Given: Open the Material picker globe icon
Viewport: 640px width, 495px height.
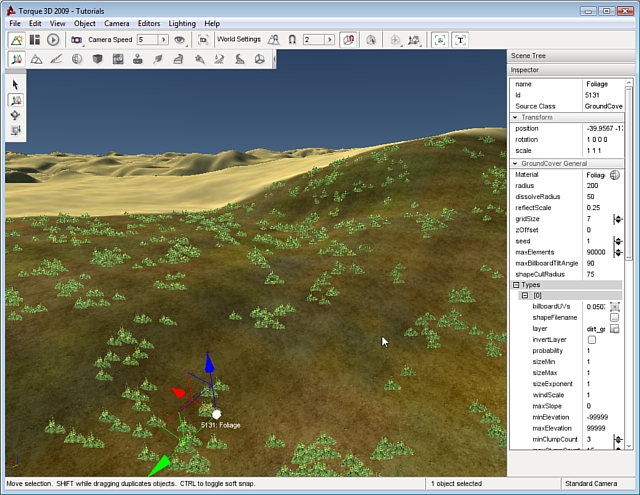Looking at the screenshot, I should point(615,175).
